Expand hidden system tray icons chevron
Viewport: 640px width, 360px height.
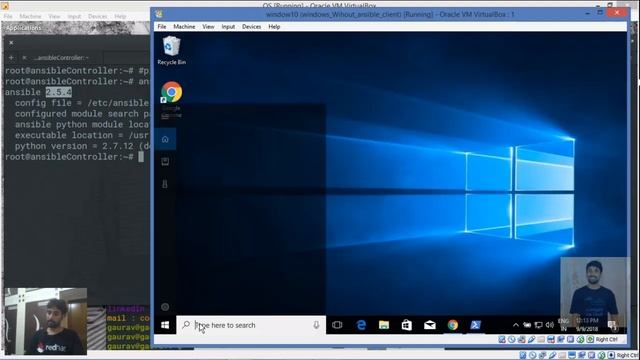pyautogui.click(x=516, y=325)
